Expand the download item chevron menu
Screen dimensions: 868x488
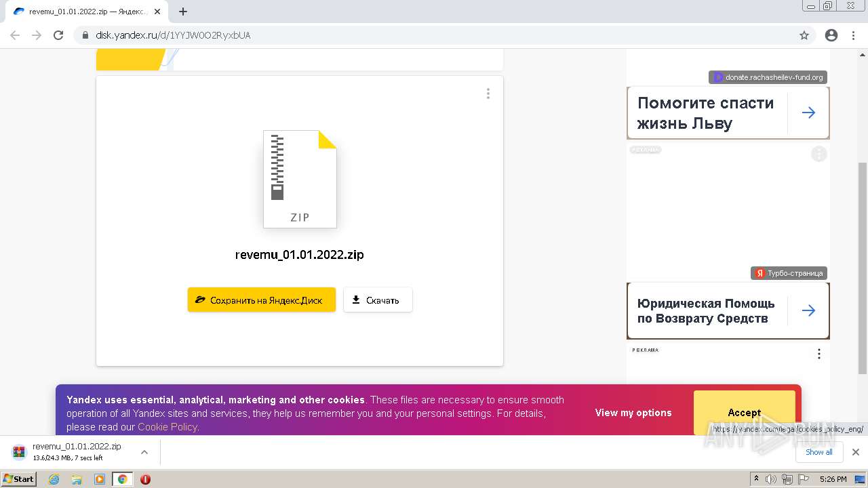point(144,452)
